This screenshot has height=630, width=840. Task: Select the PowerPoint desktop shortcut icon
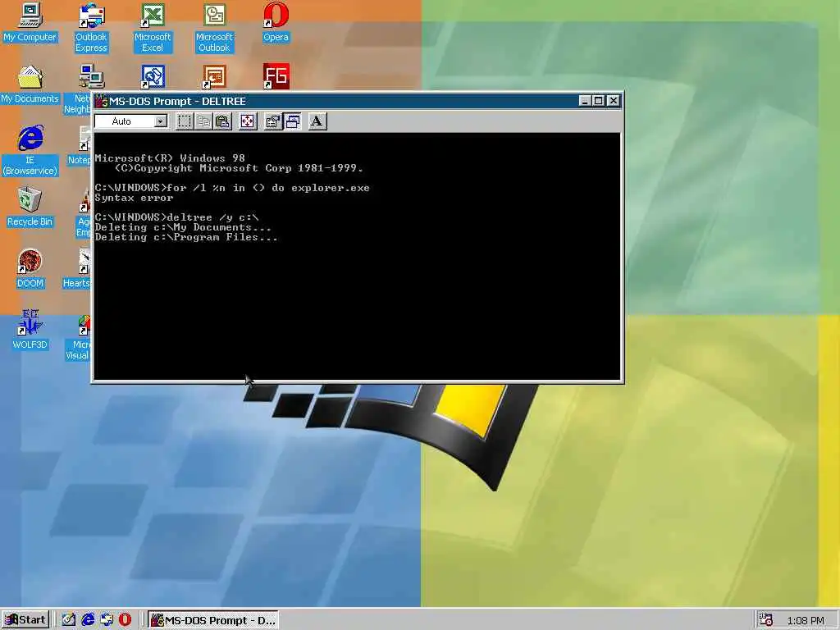[x=214, y=76]
